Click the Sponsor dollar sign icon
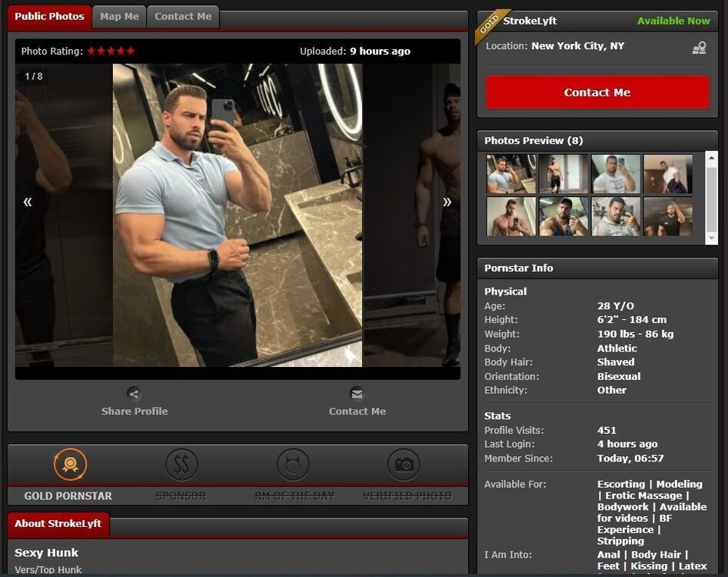728x577 pixels. click(x=181, y=465)
